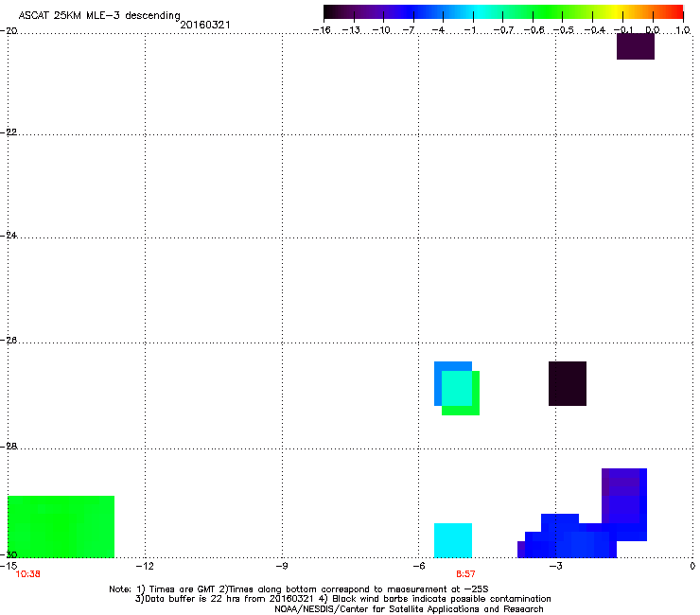Click the color scale label 1.0
The height and width of the screenshot is (615, 700).
point(683,30)
